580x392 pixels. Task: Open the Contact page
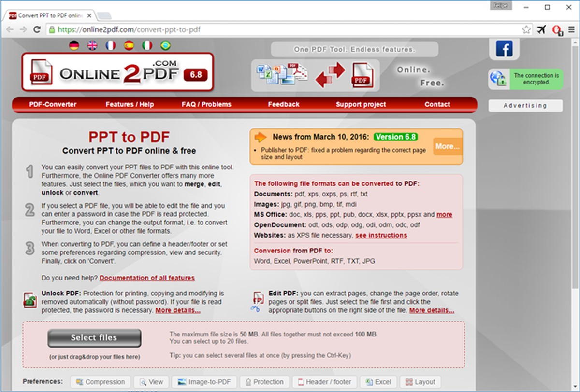click(437, 104)
